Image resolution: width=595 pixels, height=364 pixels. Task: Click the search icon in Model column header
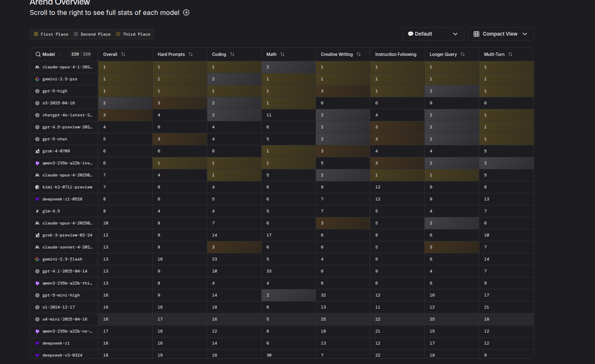38,54
